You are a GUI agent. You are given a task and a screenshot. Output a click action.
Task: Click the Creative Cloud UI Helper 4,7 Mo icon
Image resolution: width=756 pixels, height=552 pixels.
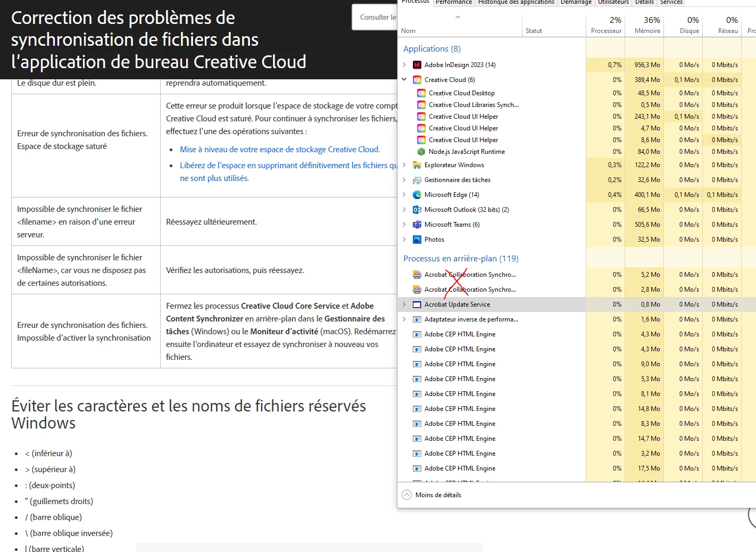[421, 128]
